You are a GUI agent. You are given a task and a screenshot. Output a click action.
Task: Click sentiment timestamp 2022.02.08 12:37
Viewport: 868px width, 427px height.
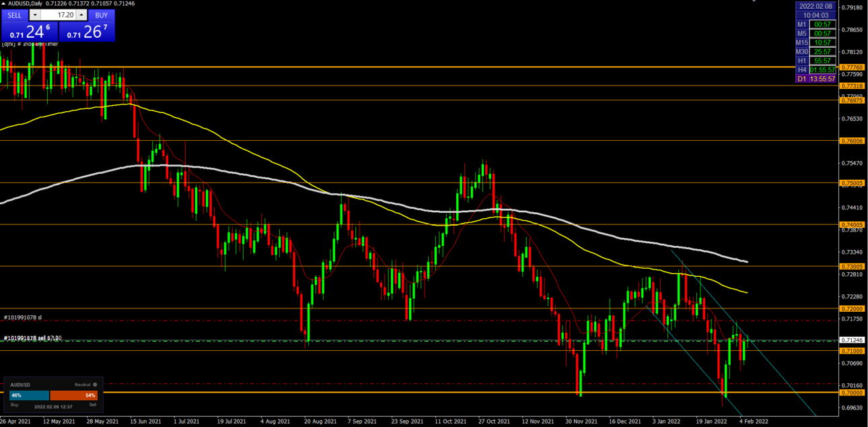[53, 406]
